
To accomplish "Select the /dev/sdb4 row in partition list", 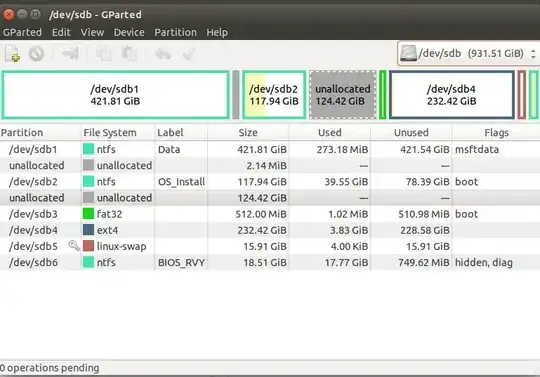I will (x=270, y=230).
